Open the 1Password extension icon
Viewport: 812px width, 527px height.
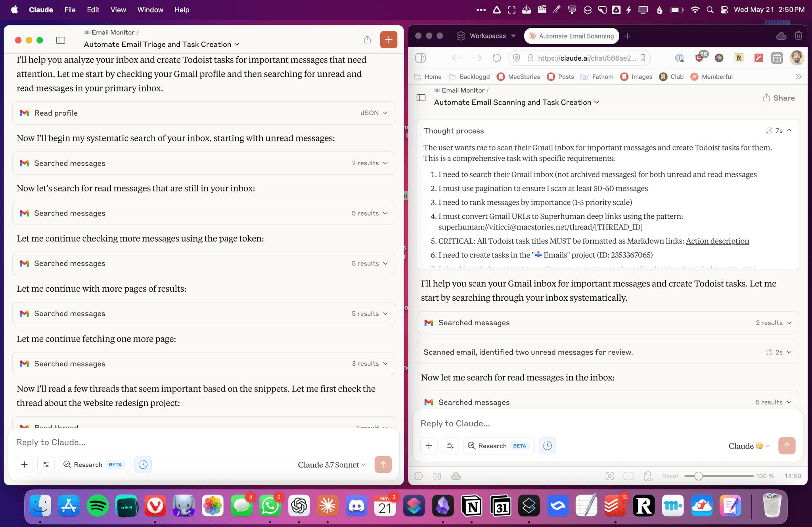tap(680, 58)
